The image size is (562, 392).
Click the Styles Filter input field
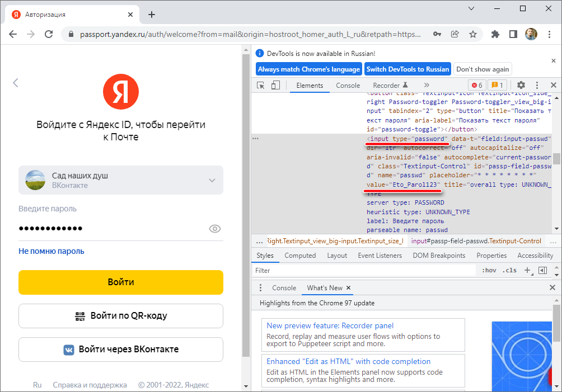tap(364, 271)
